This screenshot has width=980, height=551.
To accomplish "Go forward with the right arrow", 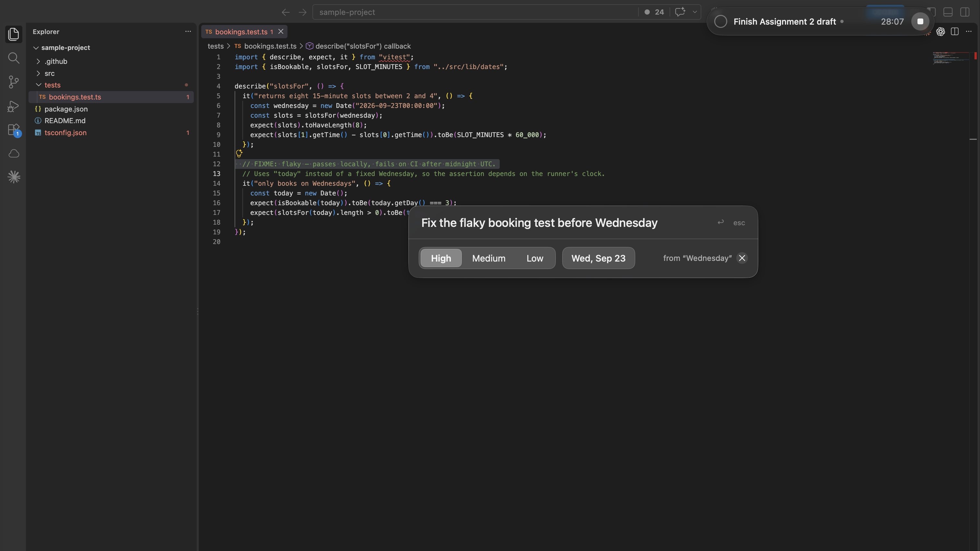I will point(302,12).
